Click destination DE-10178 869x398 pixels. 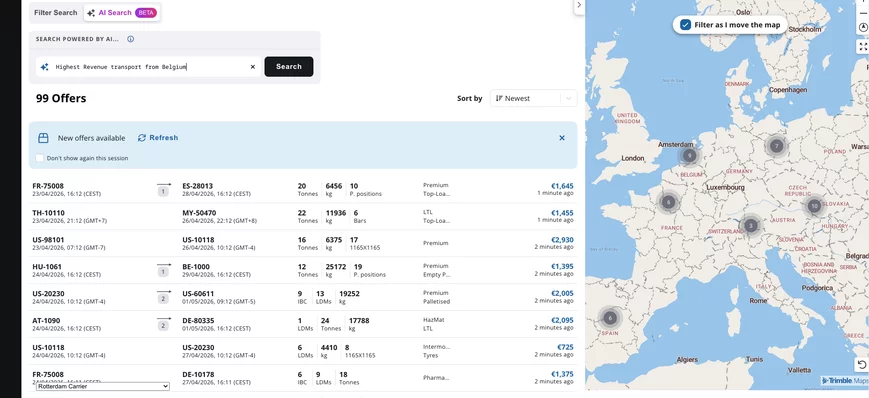pyautogui.click(x=198, y=375)
